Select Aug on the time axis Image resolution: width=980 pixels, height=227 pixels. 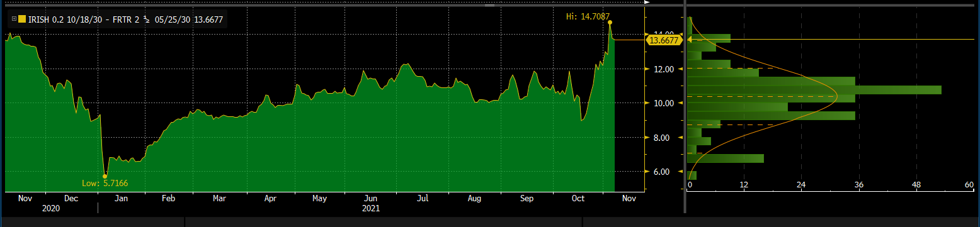474,198
